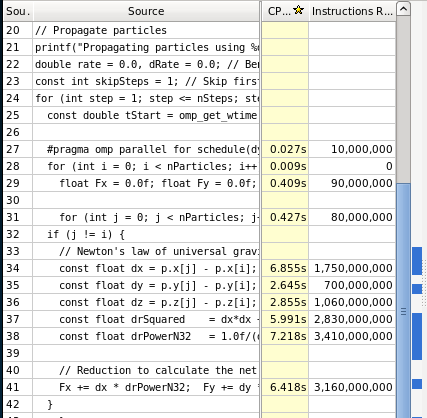Click the 0.427s CPU time cell
Viewport: 427px width, 418px height.
tap(285, 217)
